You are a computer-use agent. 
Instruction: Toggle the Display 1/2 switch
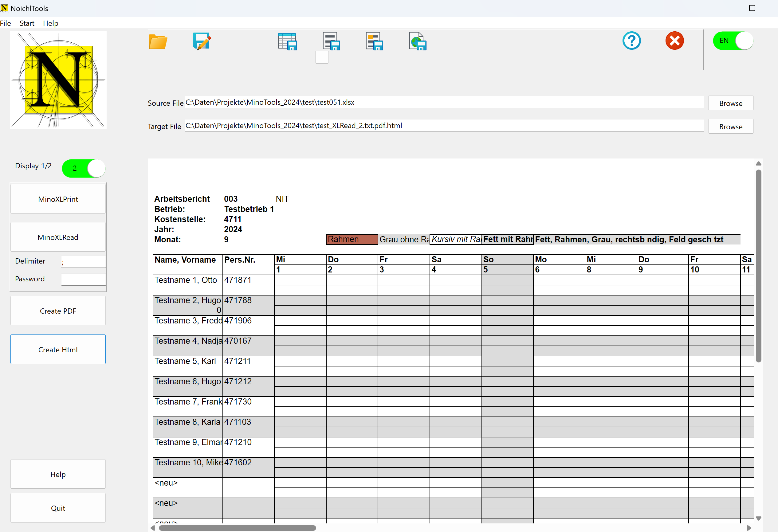83,168
